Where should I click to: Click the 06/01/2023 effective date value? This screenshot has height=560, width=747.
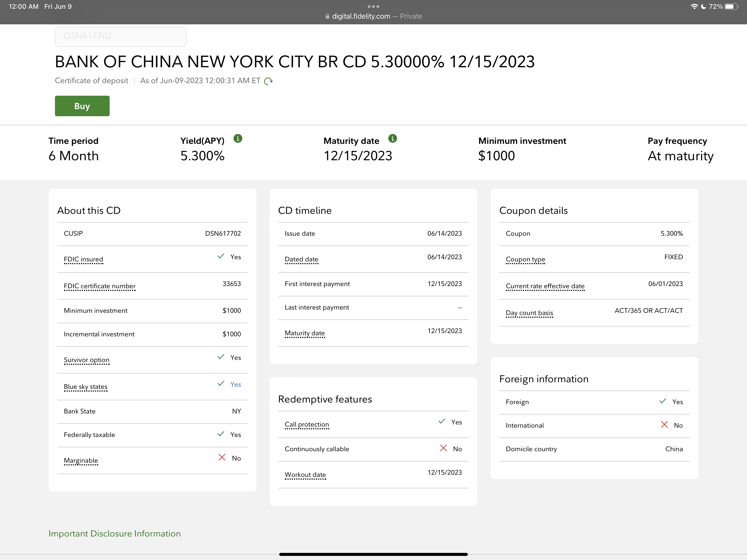click(x=665, y=284)
